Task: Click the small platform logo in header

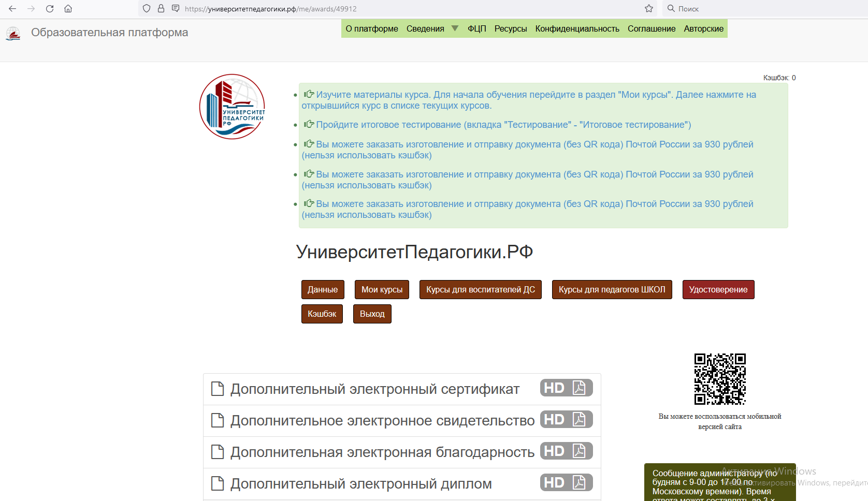Action: click(x=13, y=34)
